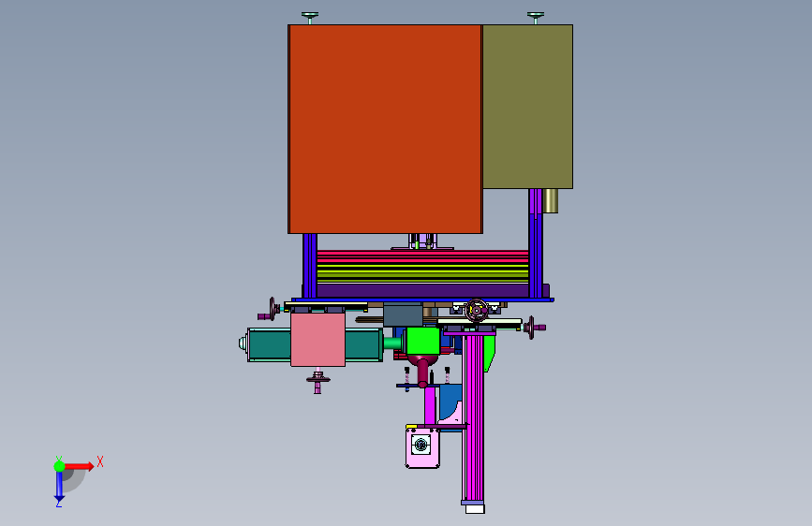The width and height of the screenshot is (812, 526).
Task: Select the large orange cabinet panel
Action: [x=385, y=129]
